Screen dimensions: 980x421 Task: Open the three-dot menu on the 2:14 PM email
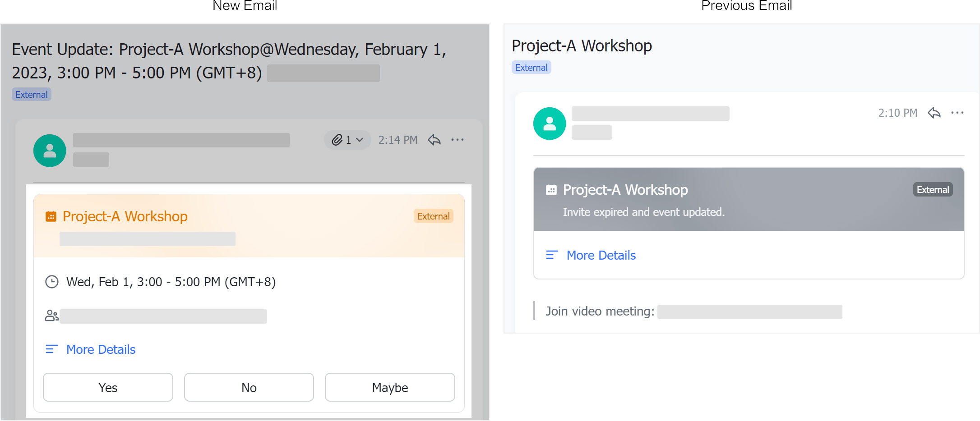coord(458,140)
